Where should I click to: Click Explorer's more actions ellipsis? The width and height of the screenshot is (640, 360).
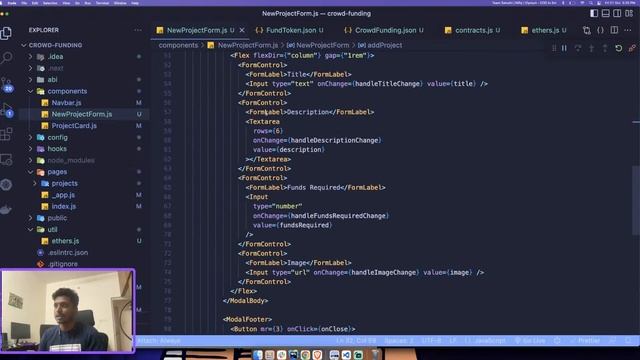138,30
